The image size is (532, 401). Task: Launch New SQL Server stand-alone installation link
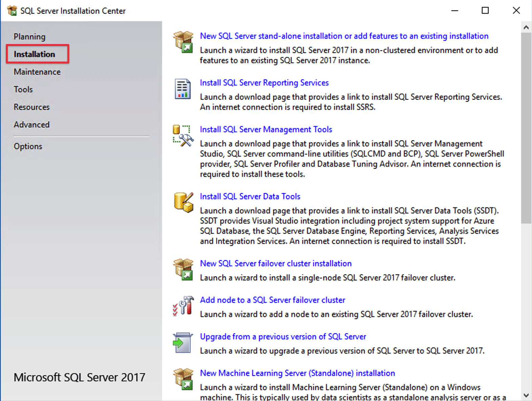344,36
